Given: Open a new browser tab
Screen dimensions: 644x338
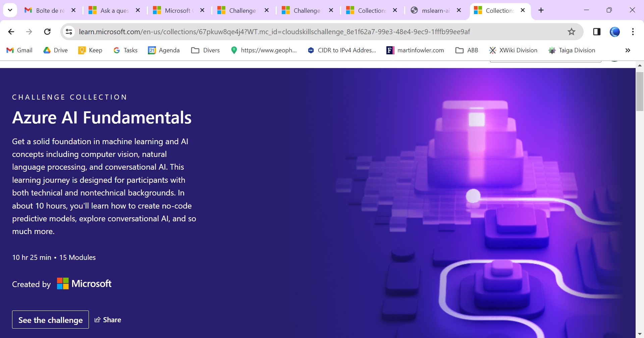Looking at the screenshot, I should pyautogui.click(x=541, y=10).
